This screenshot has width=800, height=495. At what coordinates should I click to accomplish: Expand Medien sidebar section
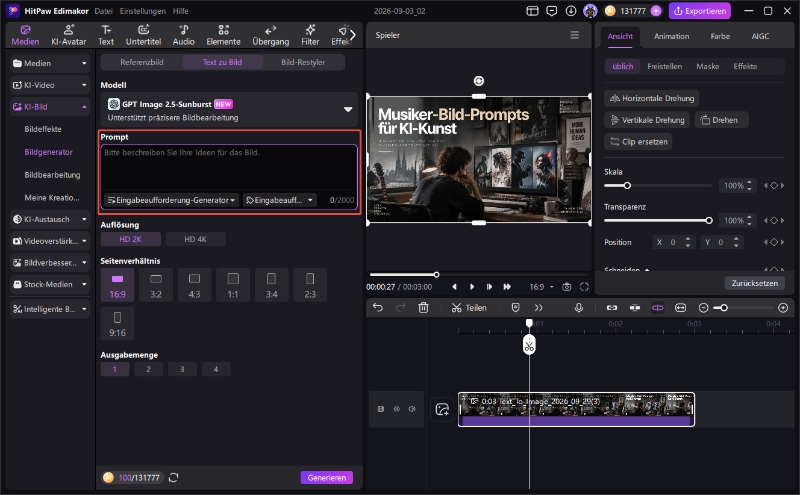tap(49, 63)
